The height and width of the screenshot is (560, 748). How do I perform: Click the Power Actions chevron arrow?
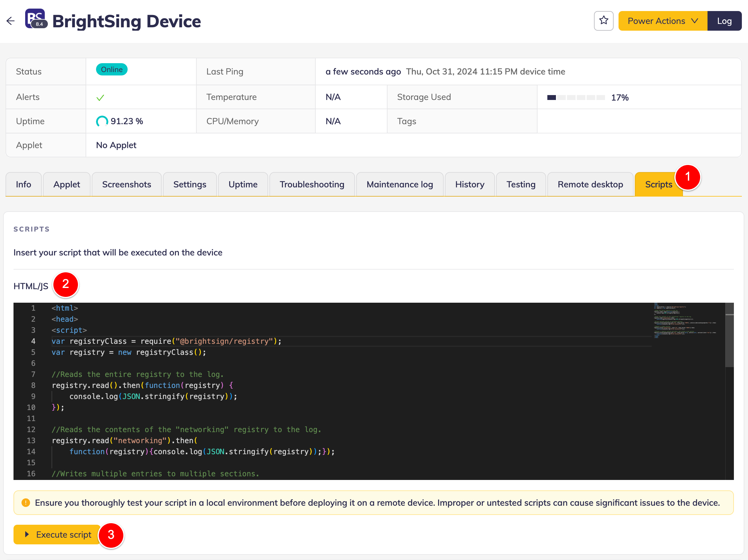[x=695, y=21]
